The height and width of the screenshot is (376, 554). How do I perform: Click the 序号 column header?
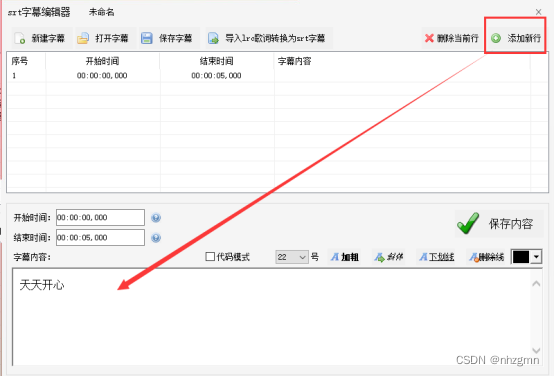(x=26, y=61)
